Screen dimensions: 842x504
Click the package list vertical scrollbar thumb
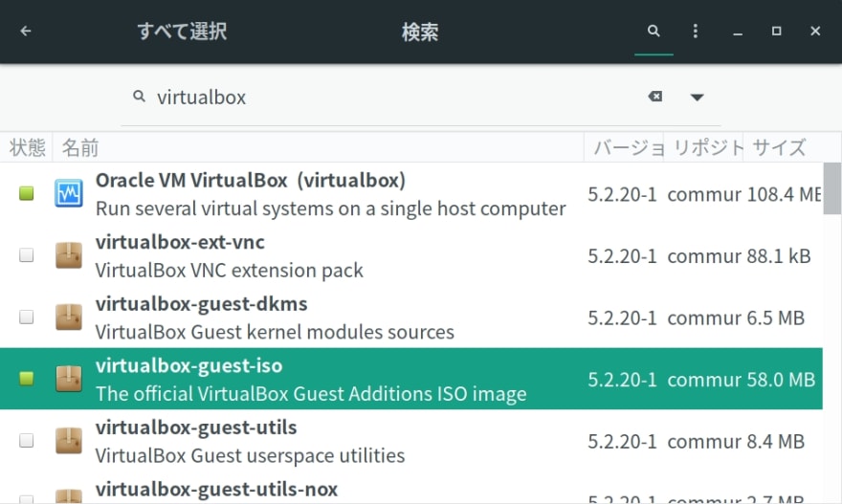tap(831, 189)
